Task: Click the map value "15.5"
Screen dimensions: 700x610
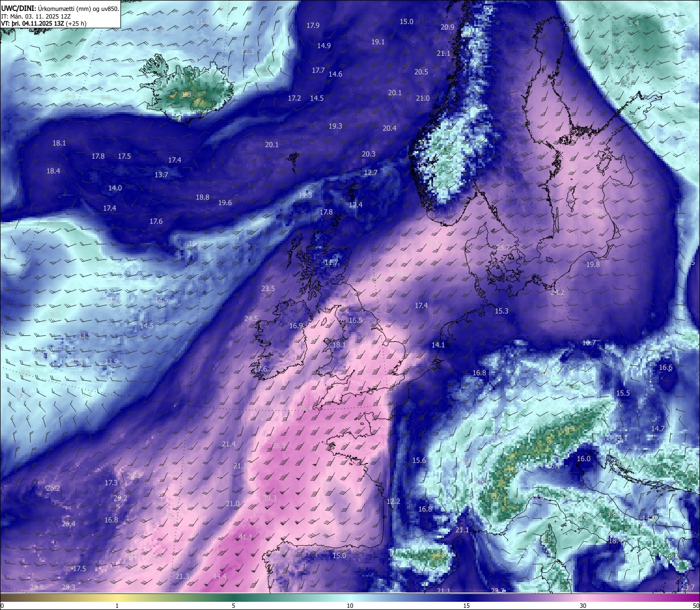Action: 623,393
